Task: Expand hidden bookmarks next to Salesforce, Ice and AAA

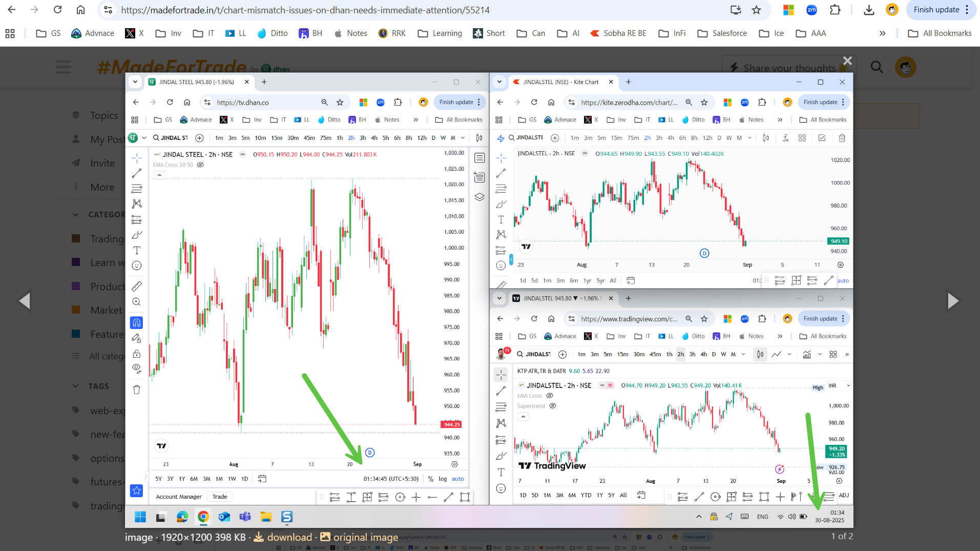Action: (882, 33)
